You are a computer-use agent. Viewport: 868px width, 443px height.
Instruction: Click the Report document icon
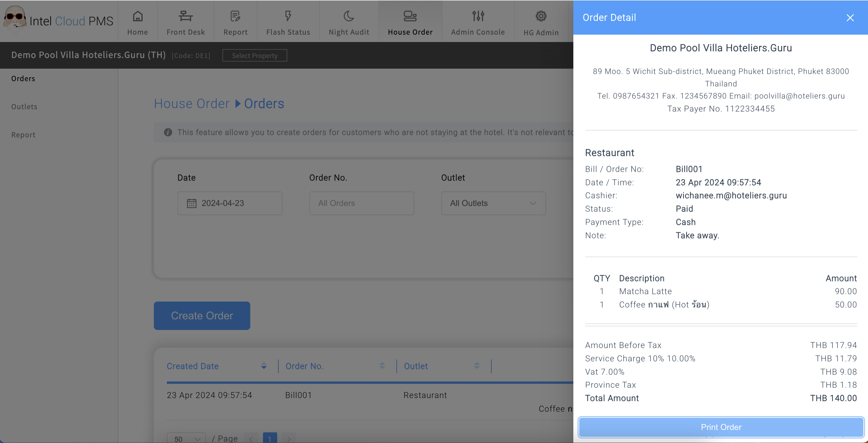tap(235, 16)
